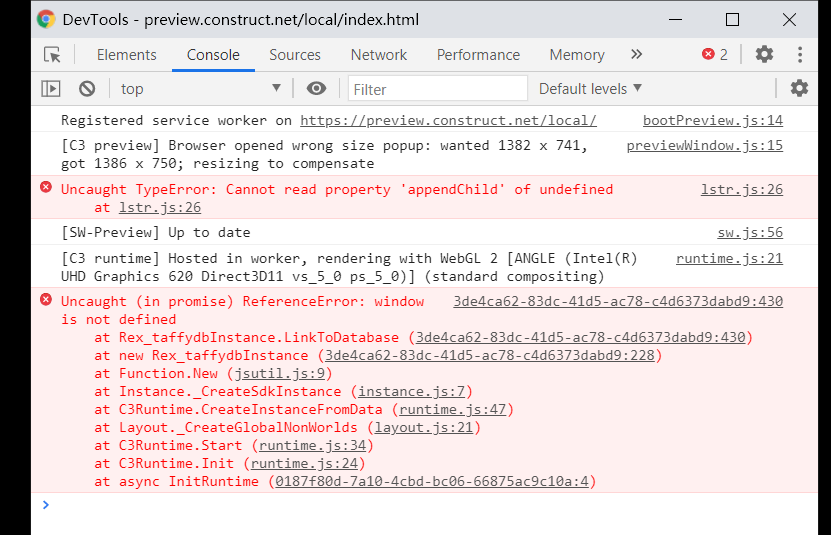Open previewWindow.js:15 source link
The width and height of the screenshot is (831, 535).
704,145
